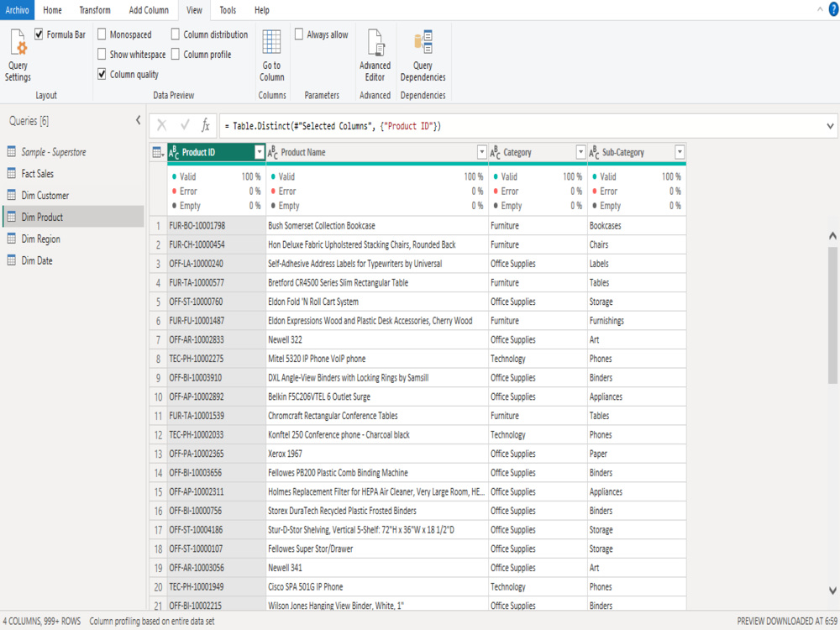Viewport: 840px width, 630px height.
Task: Select the Dim Customer query
Action: [73, 196]
